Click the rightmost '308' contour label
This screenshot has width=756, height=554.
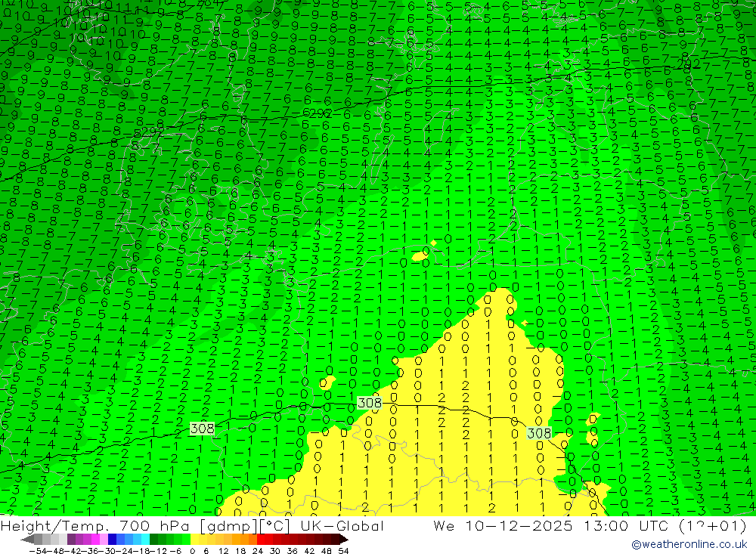[539, 433]
